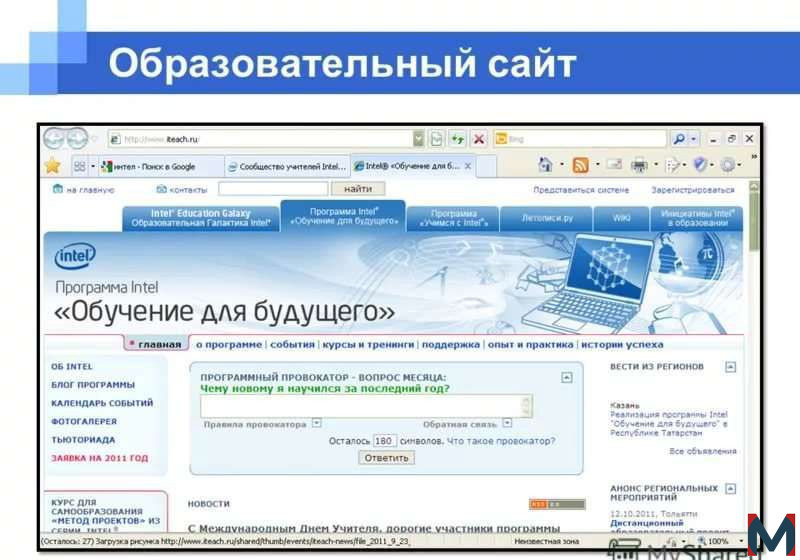Click the Read Mail toolbar icon
The width and height of the screenshot is (800, 560).
coord(614,165)
